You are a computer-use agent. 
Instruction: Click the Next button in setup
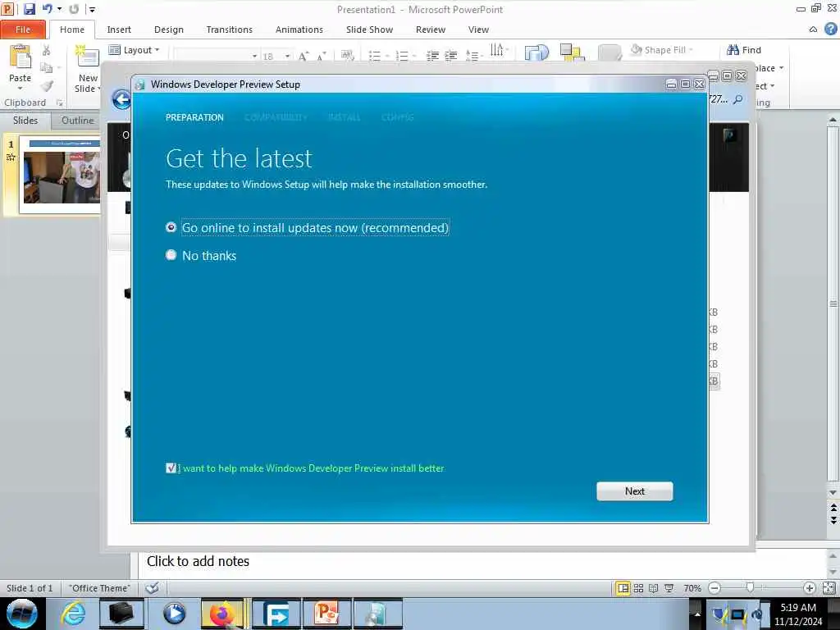point(635,491)
